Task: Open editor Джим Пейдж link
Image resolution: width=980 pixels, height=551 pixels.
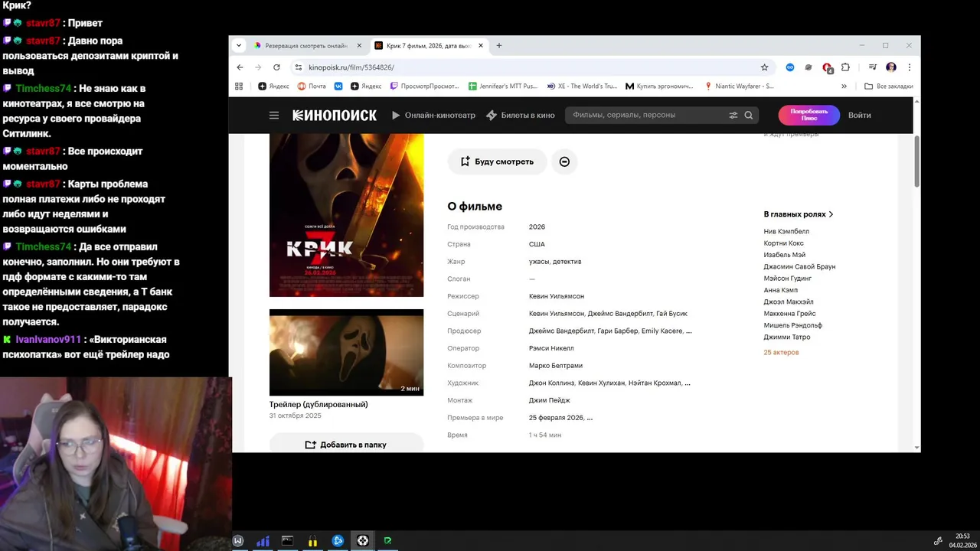Action: [x=549, y=400]
